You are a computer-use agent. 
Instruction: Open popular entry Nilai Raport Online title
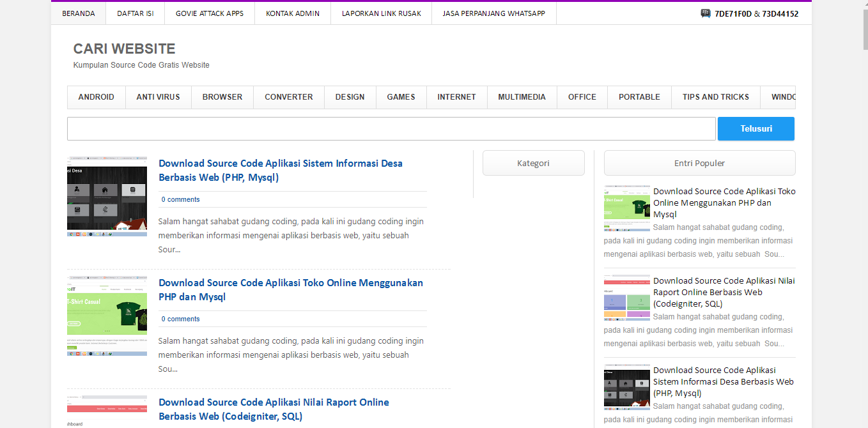click(x=724, y=292)
